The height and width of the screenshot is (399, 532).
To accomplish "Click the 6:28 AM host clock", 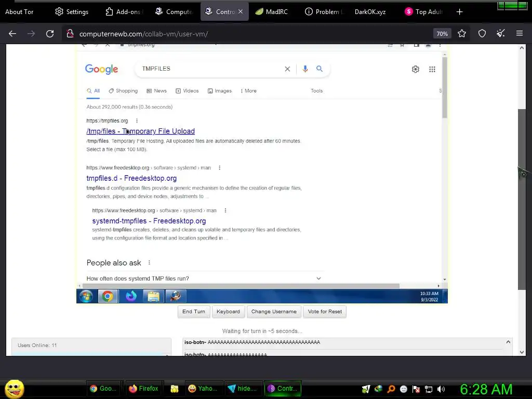I will pyautogui.click(x=486, y=389).
